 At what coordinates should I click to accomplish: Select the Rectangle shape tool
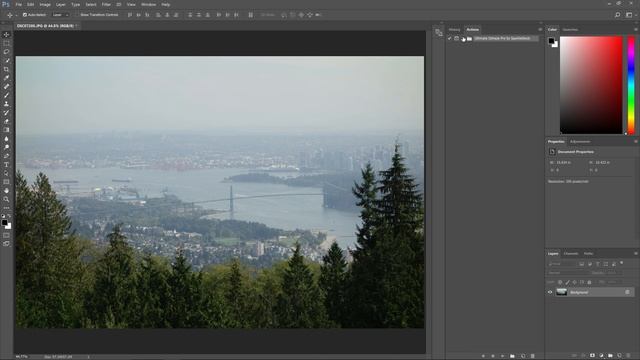[6, 182]
